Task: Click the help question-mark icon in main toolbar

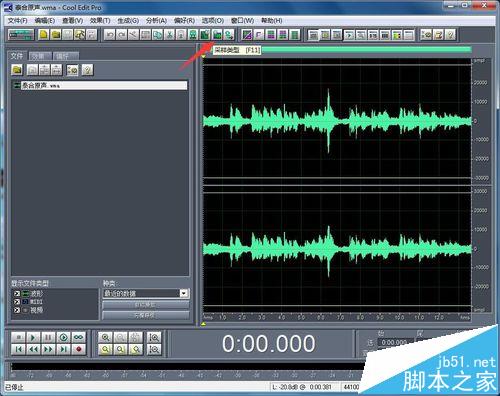Action: point(450,35)
